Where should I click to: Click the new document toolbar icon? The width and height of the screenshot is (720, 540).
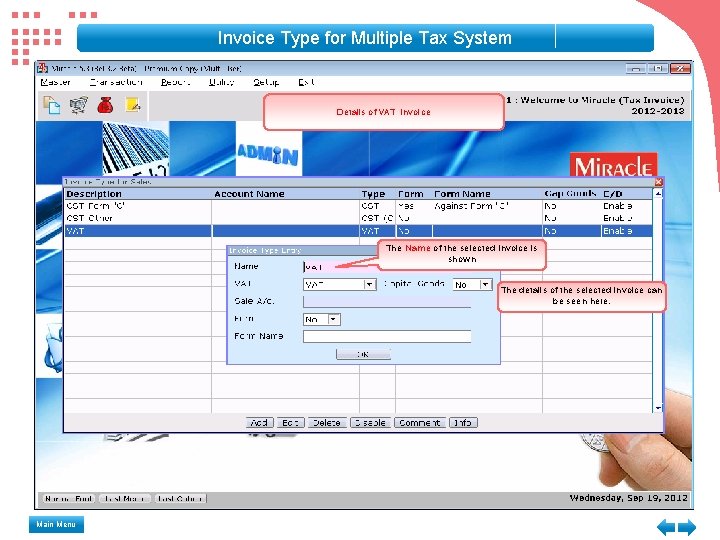(x=51, y=105)
